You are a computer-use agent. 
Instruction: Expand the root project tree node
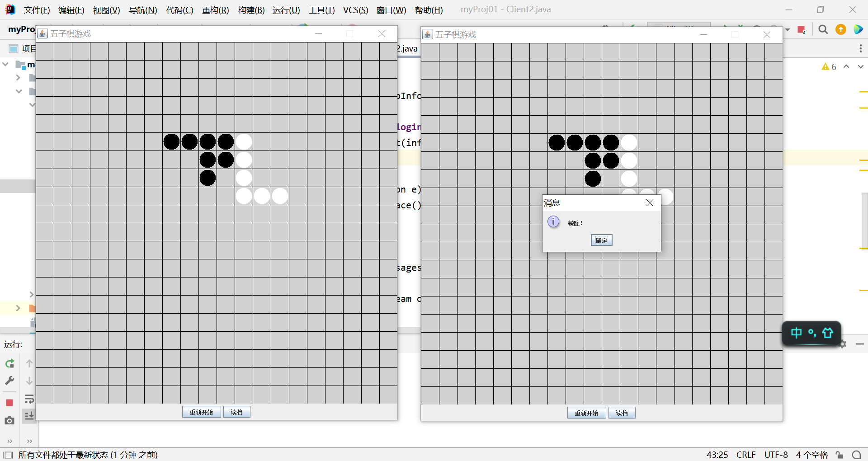click(6, 64)
